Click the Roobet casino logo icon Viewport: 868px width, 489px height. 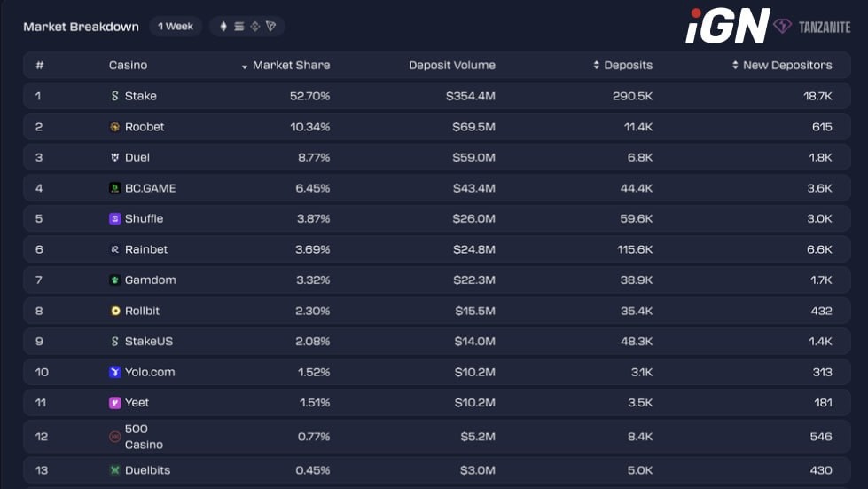point(114,127)
